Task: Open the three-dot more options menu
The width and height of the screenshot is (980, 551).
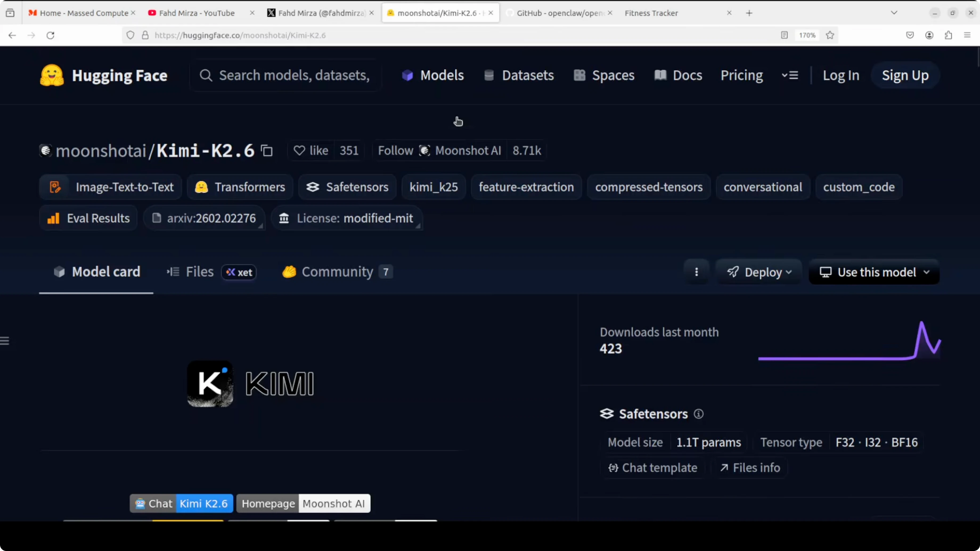Action: [697, 272]
